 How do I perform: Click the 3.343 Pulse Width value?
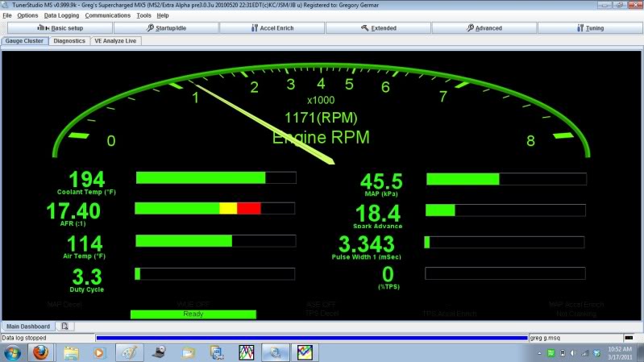pos(367,244)
